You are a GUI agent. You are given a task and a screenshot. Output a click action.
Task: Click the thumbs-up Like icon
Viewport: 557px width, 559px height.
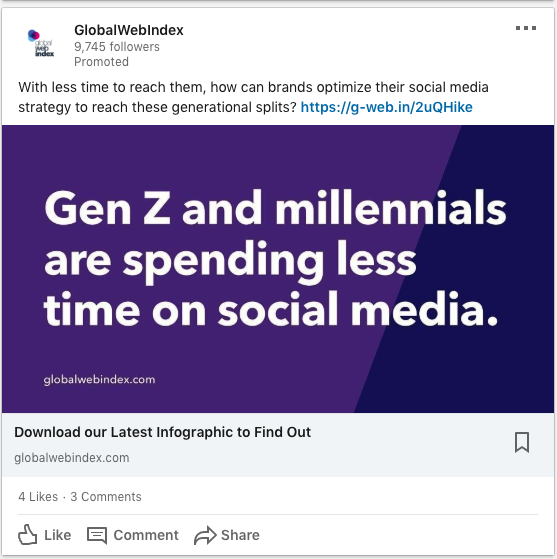tap(27, 534)
